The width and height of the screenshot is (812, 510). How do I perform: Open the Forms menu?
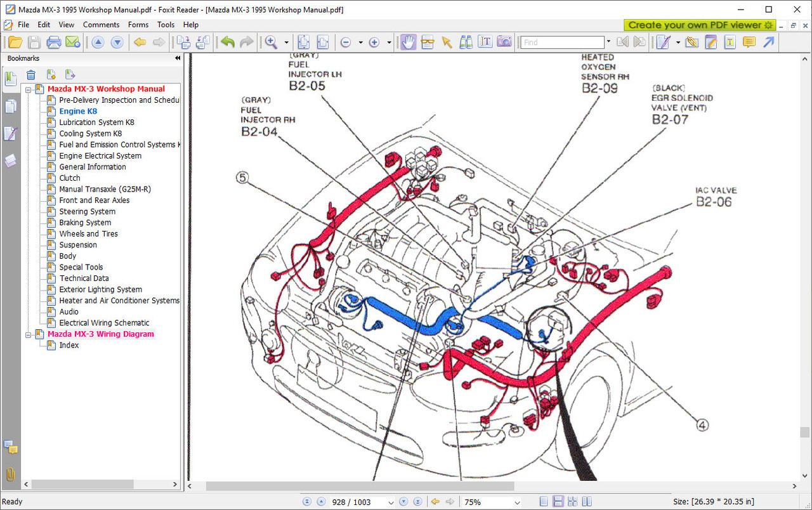(x=138, y=25)
